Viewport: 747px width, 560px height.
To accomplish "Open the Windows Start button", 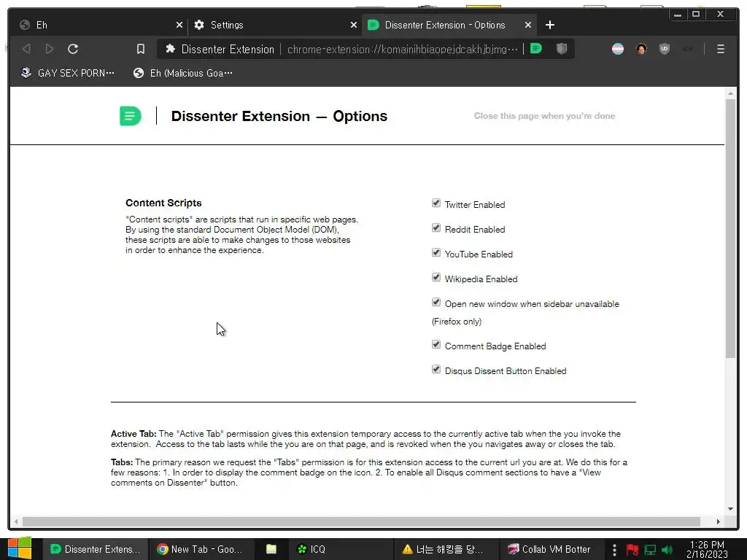I will [20, 549].
